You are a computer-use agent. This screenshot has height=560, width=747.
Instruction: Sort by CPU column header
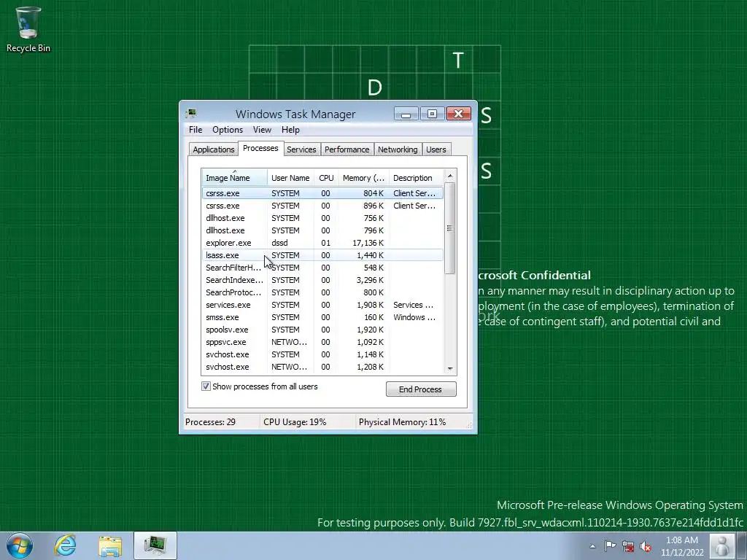click(326, 178)
